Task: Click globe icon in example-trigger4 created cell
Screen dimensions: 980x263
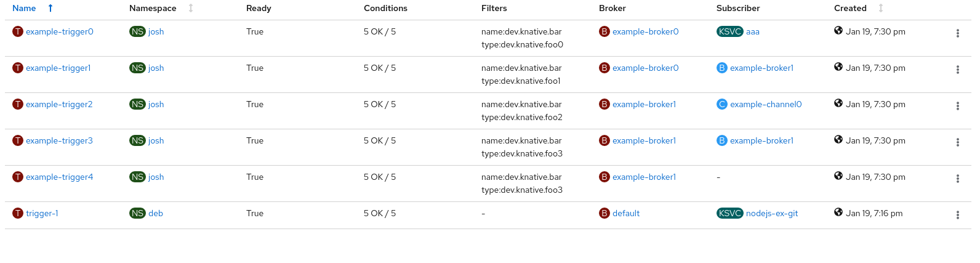Action: click(838, 176)
